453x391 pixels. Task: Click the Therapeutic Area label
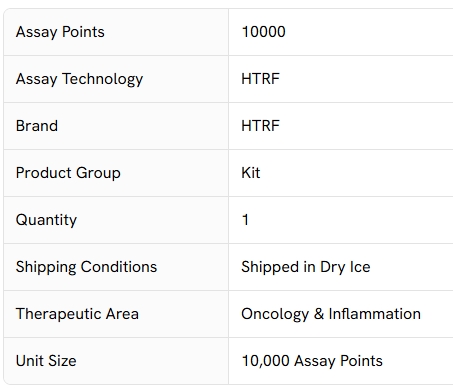77,314
